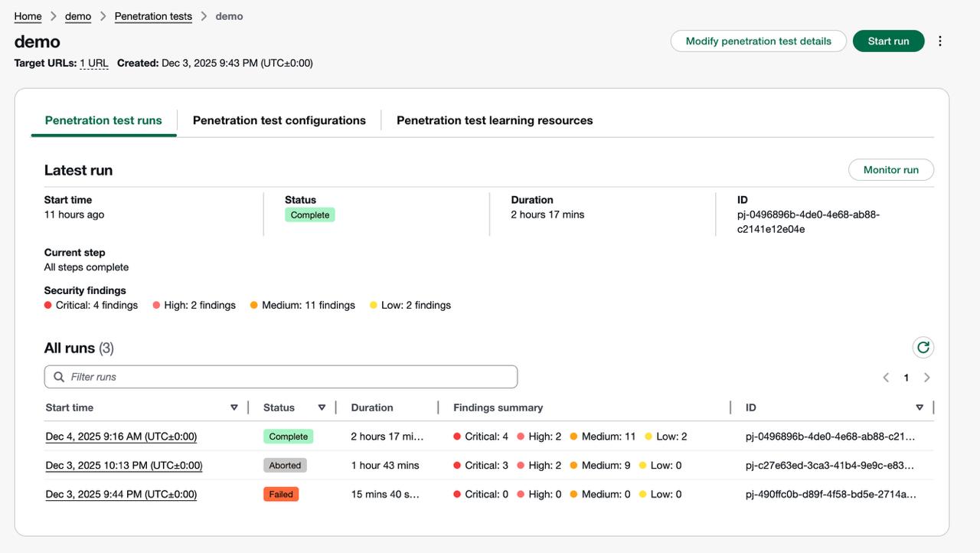Open the Dec 4, 2025 9:16 AM run
The width and height of the screenshot is (980, 553).
pos(121,437)
